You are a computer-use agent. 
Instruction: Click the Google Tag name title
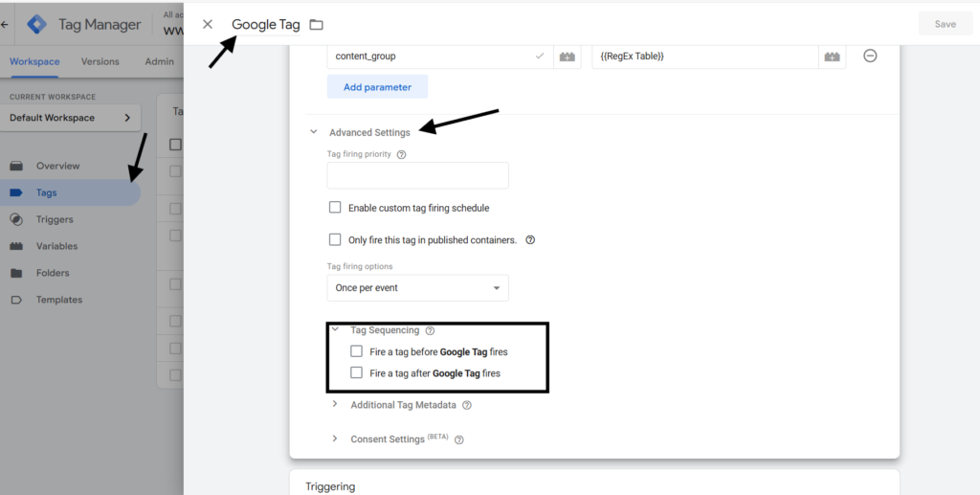(266, 24)
